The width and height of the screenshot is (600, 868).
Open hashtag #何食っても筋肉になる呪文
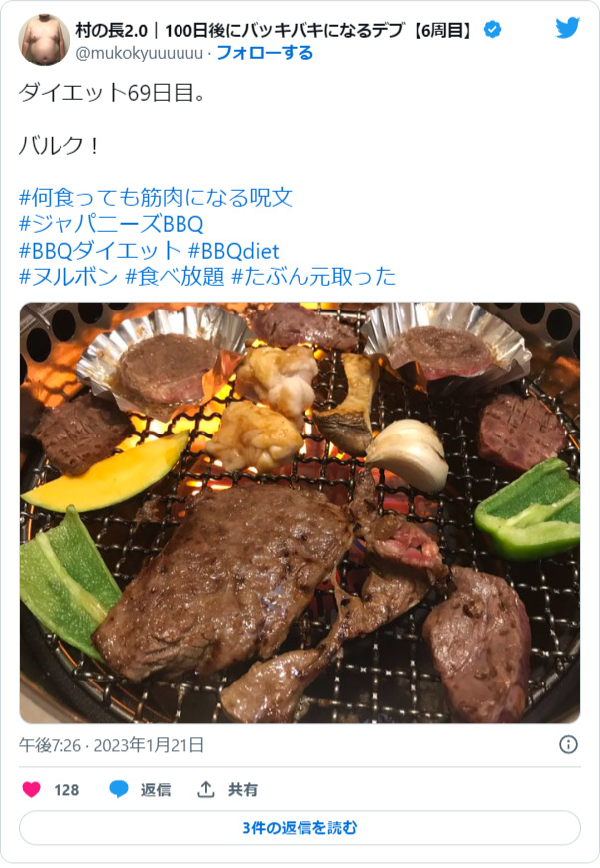pyautogui.click(x=156, y=197)
